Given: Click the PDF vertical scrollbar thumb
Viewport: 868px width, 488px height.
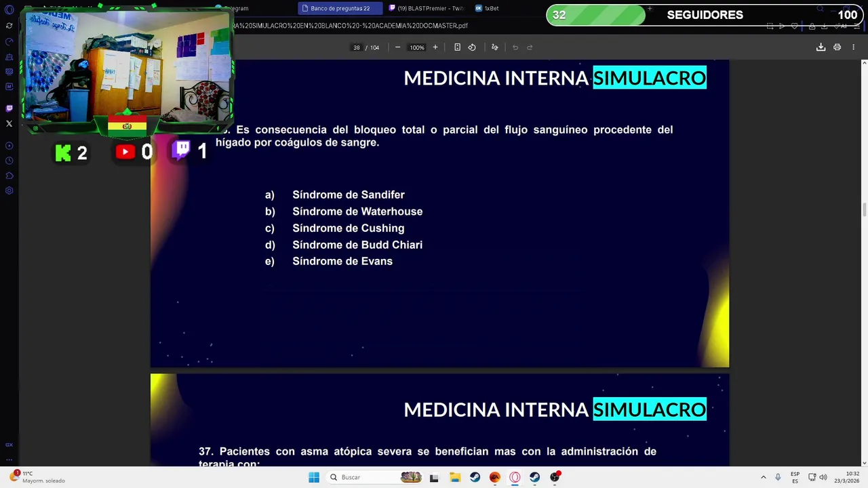Looking at the screenshot, I should pyautogui.click(x=864, y=210).
